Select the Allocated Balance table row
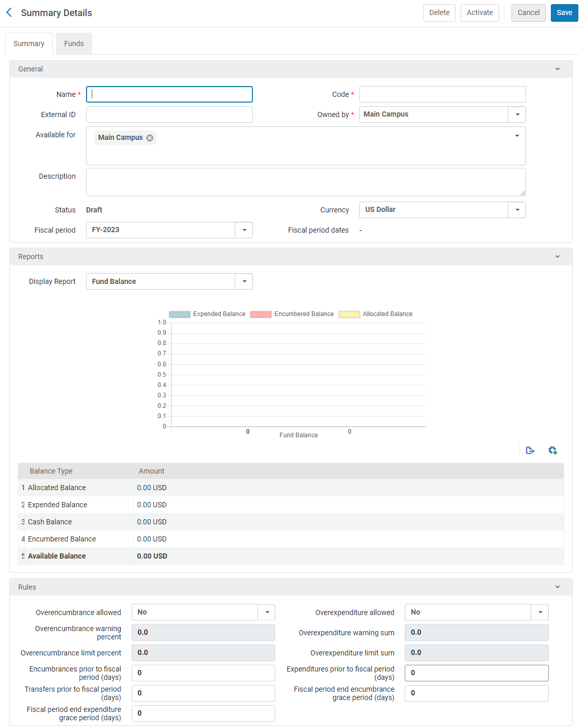583x728 pixels. click(x=291, y=488)
